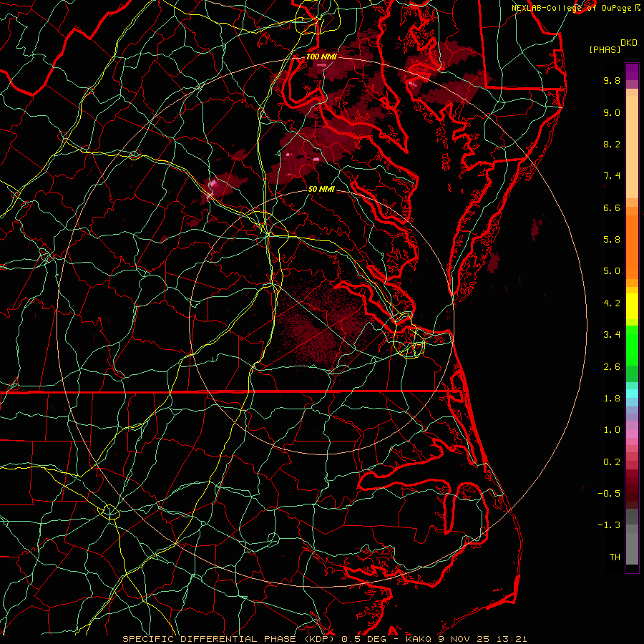Click the 5.8 value on the color scale
The image size is (644, 644).
point(612,240)
